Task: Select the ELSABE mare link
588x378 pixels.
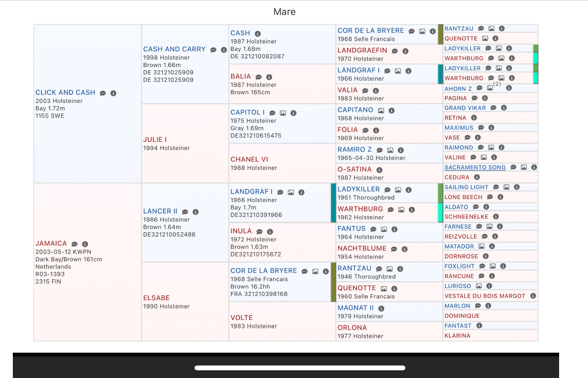Action: pyautogui.click(x=157, y=298)
